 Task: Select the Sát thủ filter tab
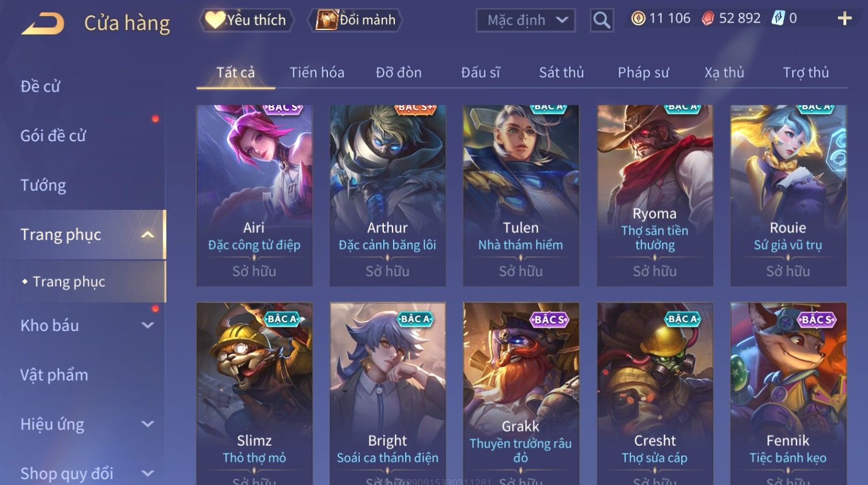561,73
